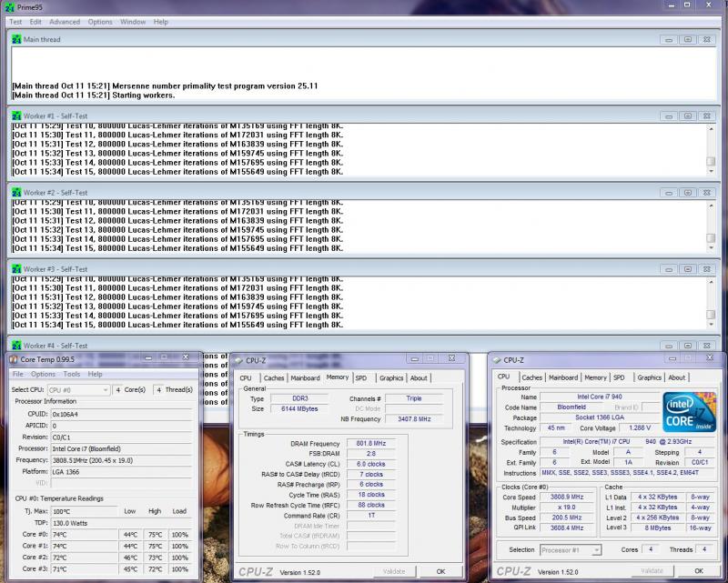Click the QPI Link value 3608.4 MHz
Image resolution: width=728 pixels, height=583 pixels.
[x=567, y=528]
